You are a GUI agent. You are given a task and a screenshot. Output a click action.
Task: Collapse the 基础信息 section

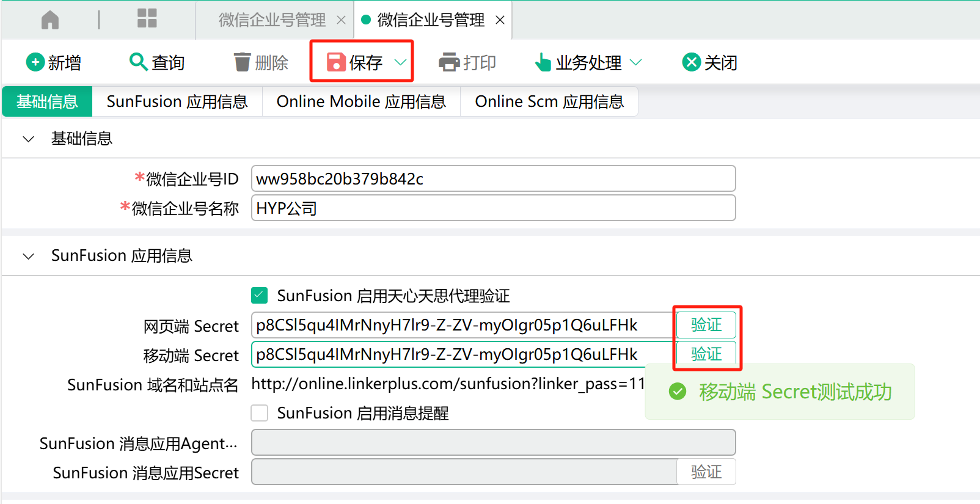pyautogui.click(x=28, y=139)
